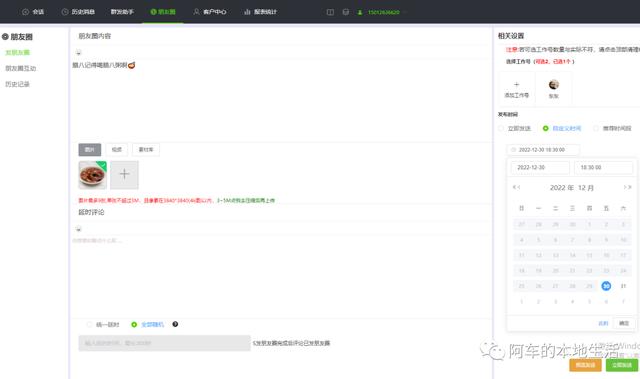
Task: Open the 素材库 material library button
Action: point(146,150)
